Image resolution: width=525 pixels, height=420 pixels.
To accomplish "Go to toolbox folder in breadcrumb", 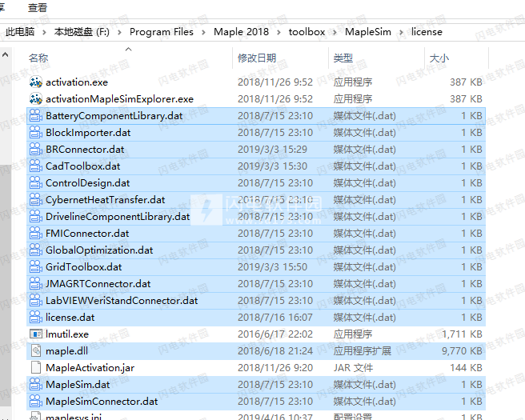I will click(307, 32).
